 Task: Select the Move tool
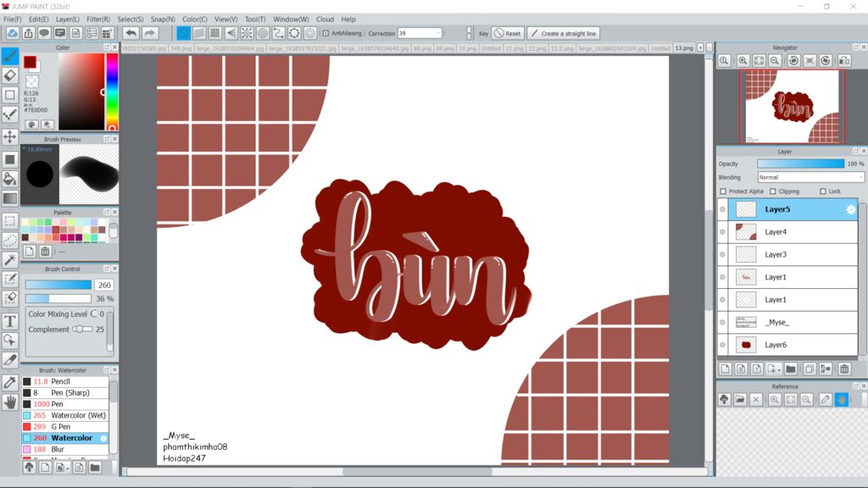pos(10,136)
